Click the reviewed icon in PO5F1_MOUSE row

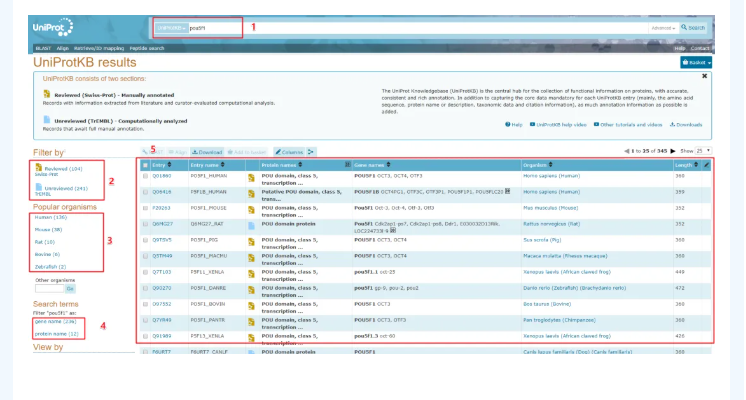(x=251, y=210)
